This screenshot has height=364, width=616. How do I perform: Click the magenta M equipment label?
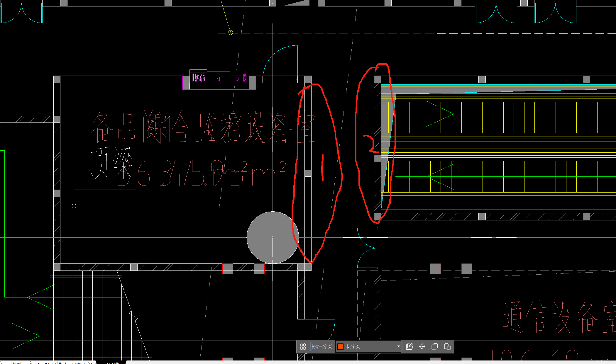pyautogui.click(x=218, y=79)
